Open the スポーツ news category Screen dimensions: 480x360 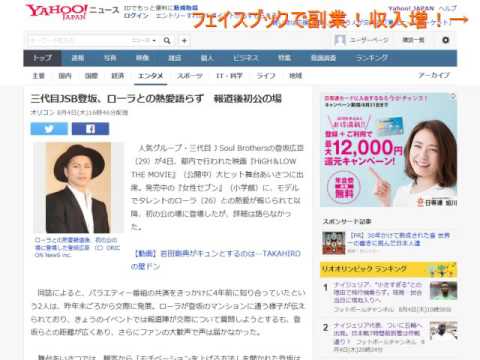pyautogui.click(x=190, y=76)
